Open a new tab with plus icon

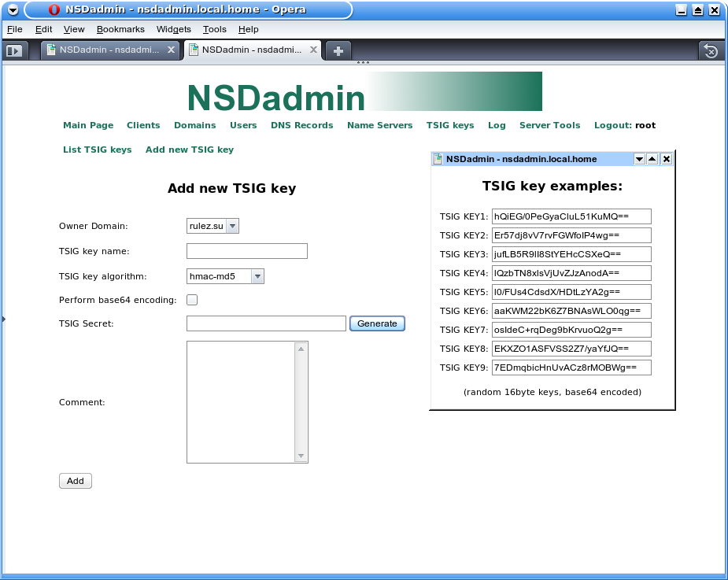click(x=338, y=50)
